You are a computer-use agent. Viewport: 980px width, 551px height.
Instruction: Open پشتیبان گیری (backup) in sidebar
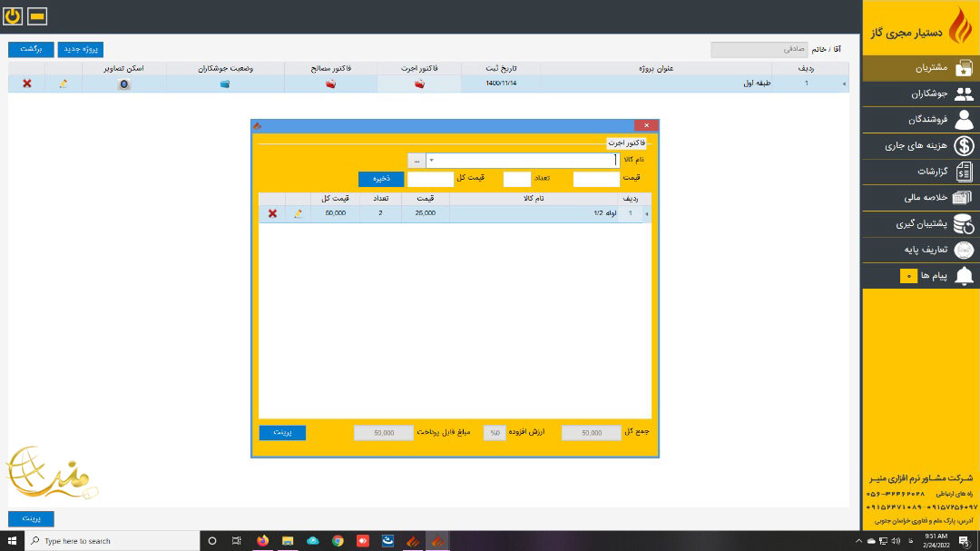920,223
